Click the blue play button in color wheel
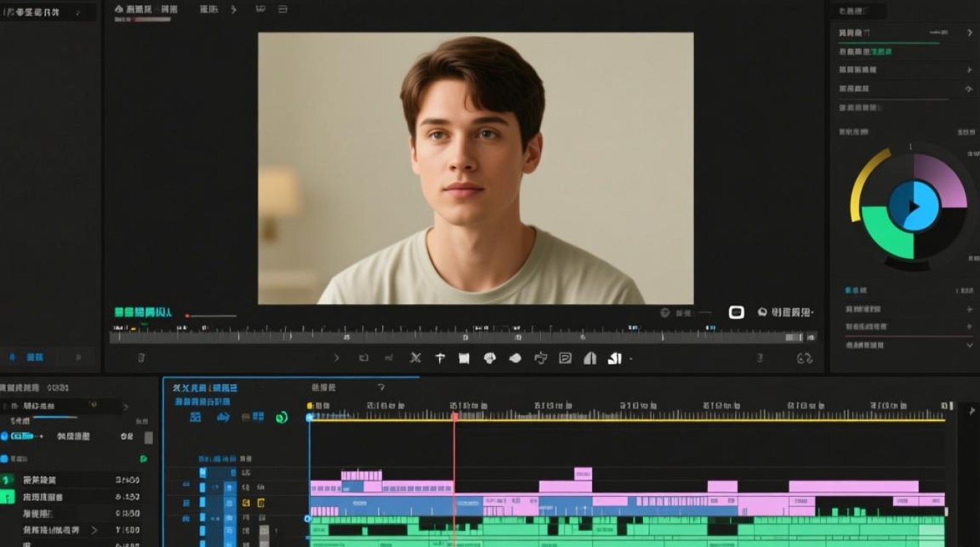 pos(913,206)
